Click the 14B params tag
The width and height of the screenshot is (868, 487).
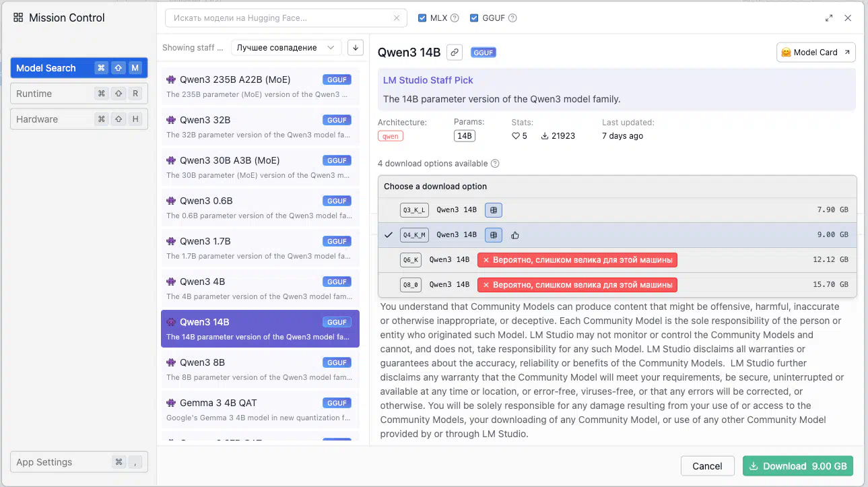pos(465,136)
